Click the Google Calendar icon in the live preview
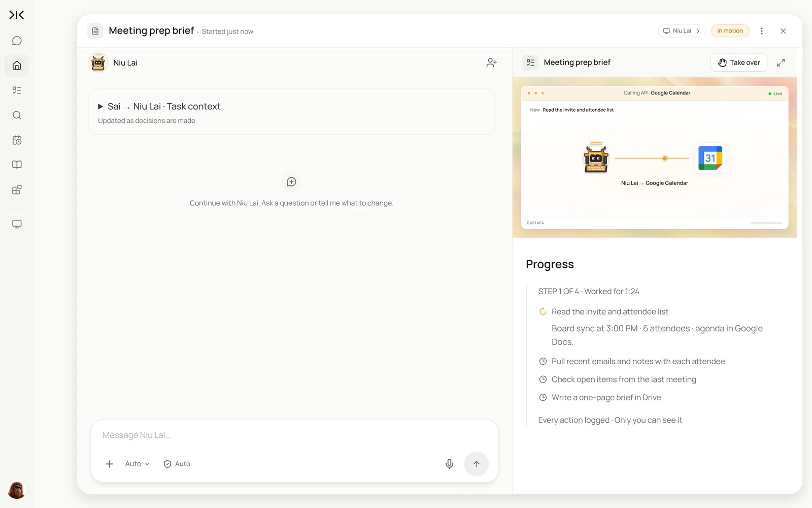The height and width of the screenshot is (508, 812). [710, 158]
